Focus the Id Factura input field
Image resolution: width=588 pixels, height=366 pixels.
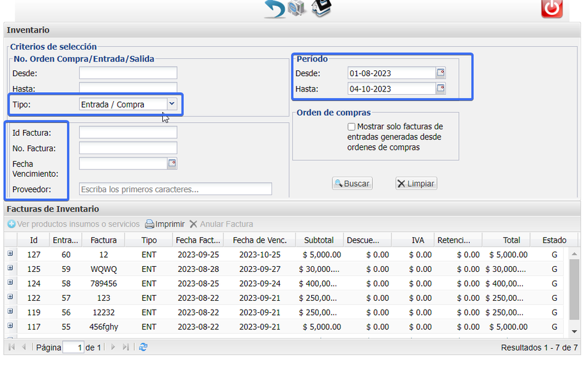pos(128,132)
